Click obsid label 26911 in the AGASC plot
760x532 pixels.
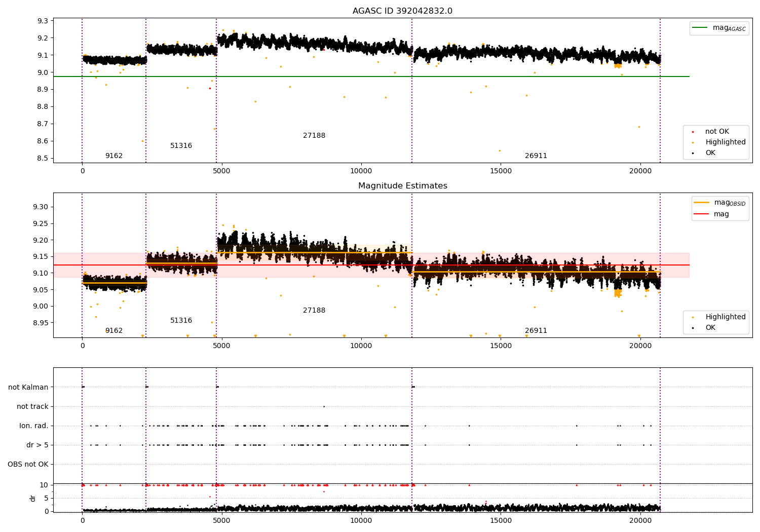pos(536,156)
